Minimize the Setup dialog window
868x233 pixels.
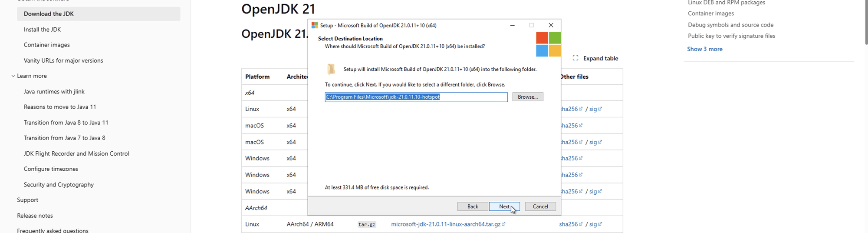tap(513, 25)
